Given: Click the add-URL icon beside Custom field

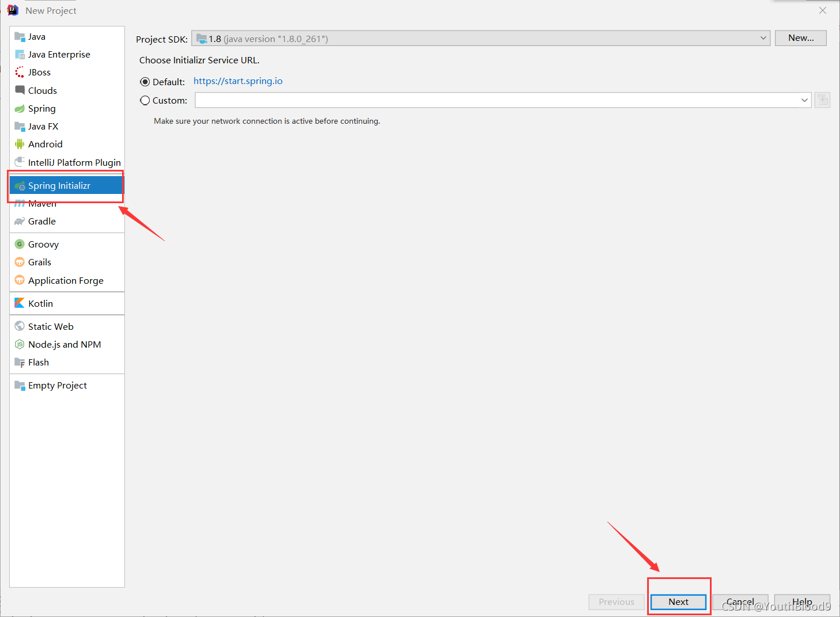Looking at the screenshot, I should coord(823,100).
